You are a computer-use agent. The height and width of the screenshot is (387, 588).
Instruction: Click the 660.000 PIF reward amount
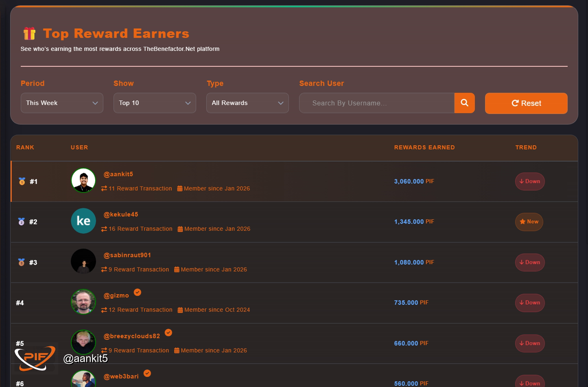pos(411,343)
